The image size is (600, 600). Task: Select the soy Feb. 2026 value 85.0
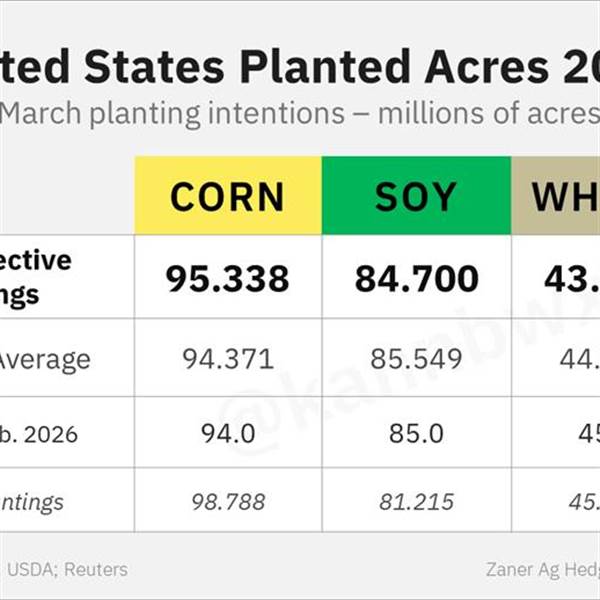[416, 435]
